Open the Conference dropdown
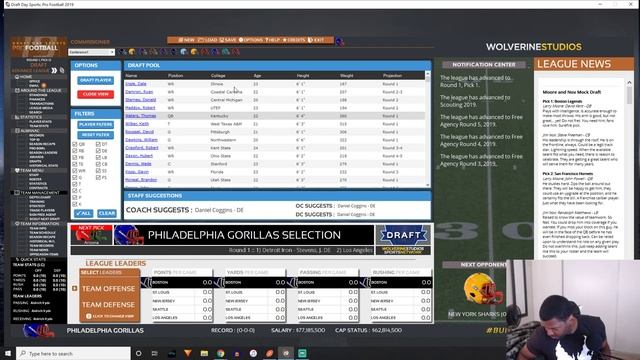Image resolution: width=640 pixels, height=360 pixels. coord(91,52)
